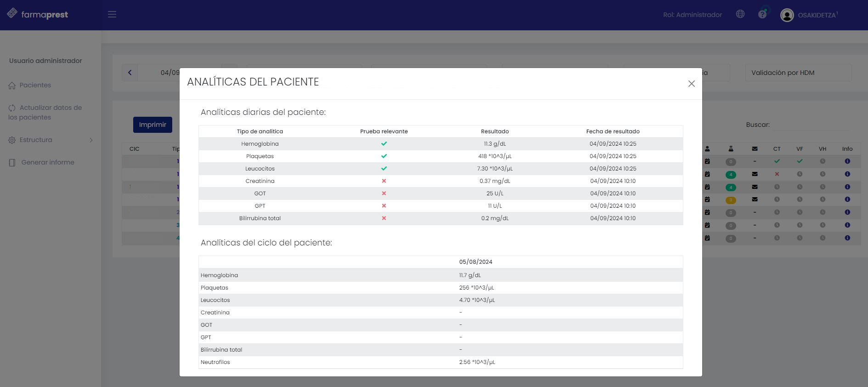Click the VH column header
The width and height of the screenshot is (868, 387).
(x=822, y=149)
